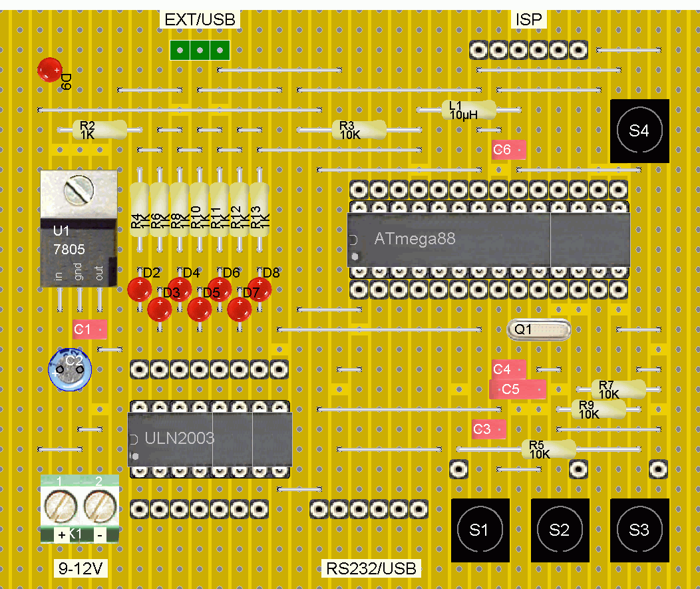The image size is (700, 589).
Task: Click the ISP label
Action: (528, 20)
